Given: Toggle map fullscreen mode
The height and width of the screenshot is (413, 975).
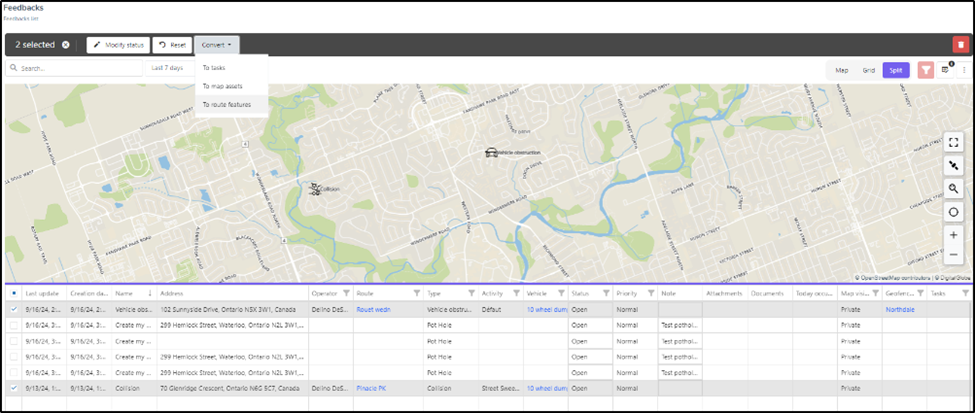Looking at the screenshot, I should (x=953, y=142).
